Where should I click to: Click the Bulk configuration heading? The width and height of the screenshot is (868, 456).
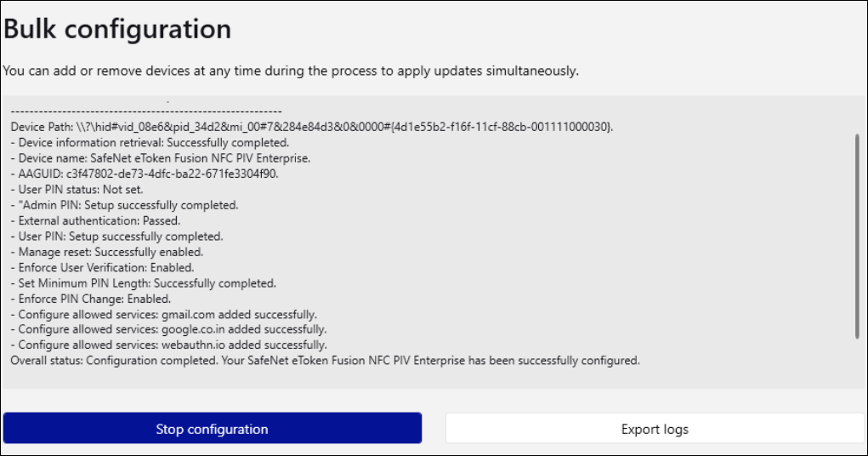(x=117, y=29)
